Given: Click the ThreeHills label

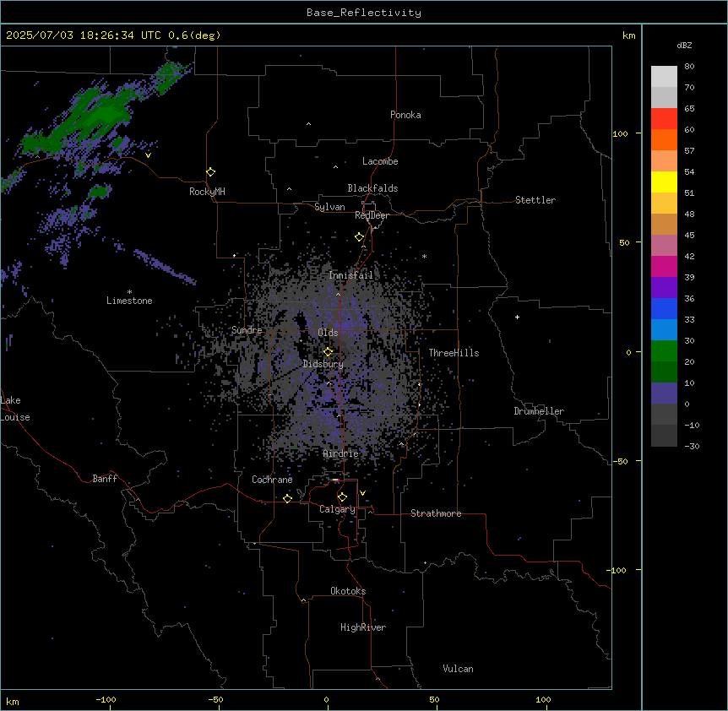Looking at the screenshot, I should click(x=454, y=353).
